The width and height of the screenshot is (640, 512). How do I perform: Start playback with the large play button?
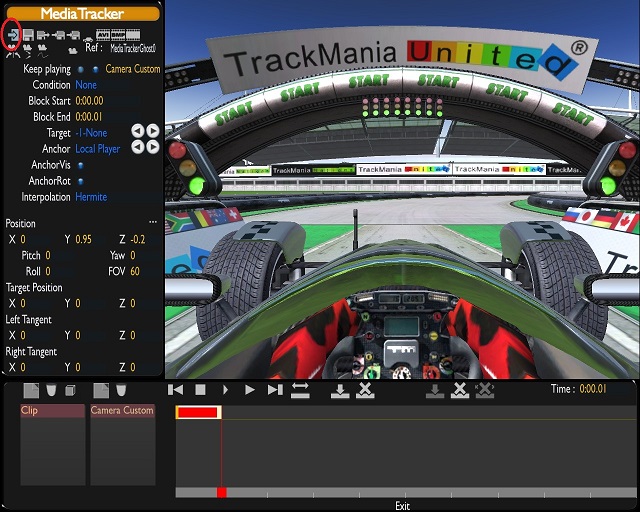pyautogui.click(x=250, y=390)
